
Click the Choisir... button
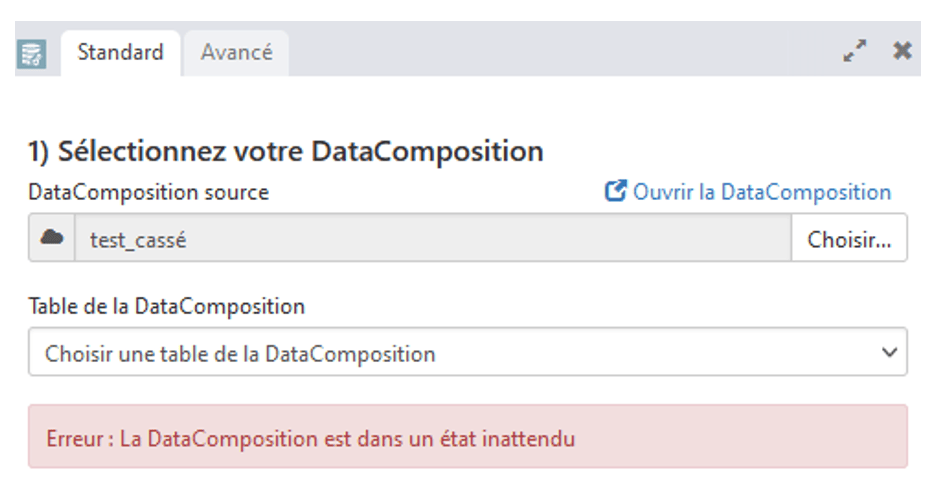[849, 238]
